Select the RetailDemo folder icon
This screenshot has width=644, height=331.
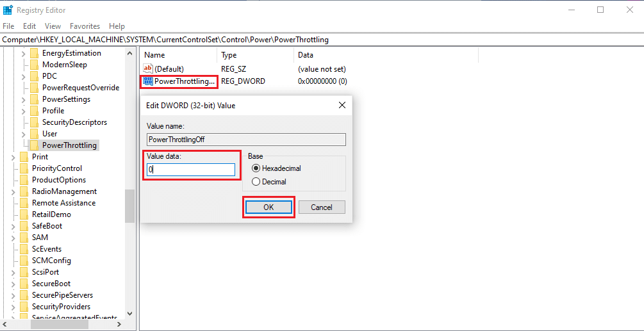[24, 214]
